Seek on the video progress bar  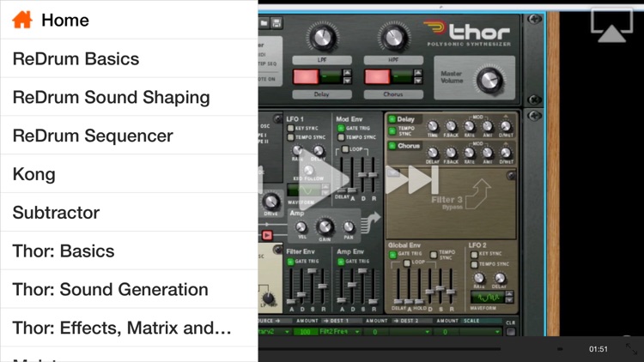pos(380,349)
